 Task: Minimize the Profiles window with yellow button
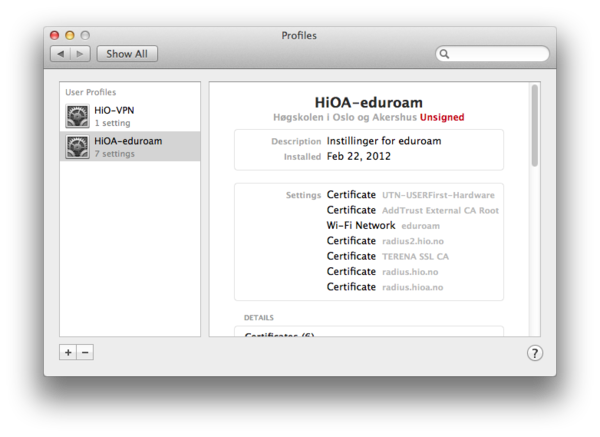tap(70, 36)
